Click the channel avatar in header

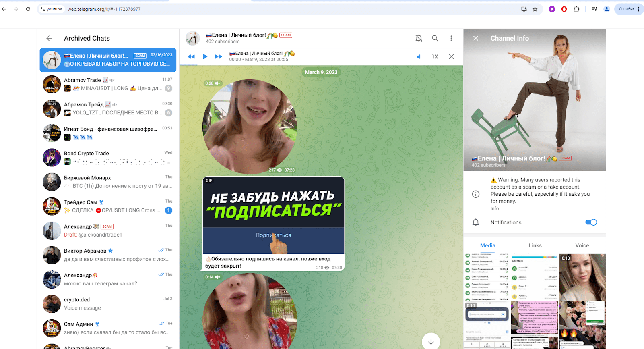coord(193,38)
